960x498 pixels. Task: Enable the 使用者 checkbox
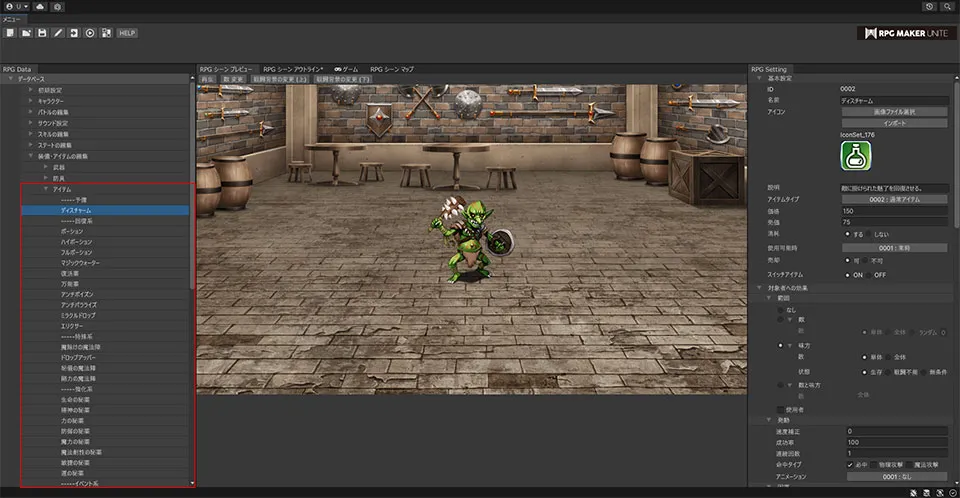click(x=781, y=409)
